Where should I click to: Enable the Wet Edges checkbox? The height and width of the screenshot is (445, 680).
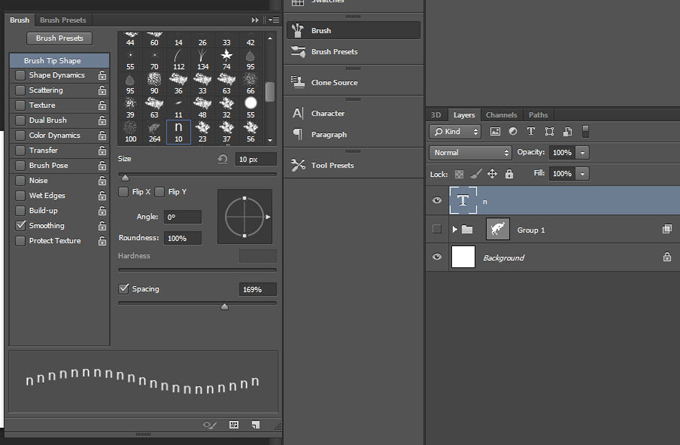pyautogui.click(x=20, y=196)
